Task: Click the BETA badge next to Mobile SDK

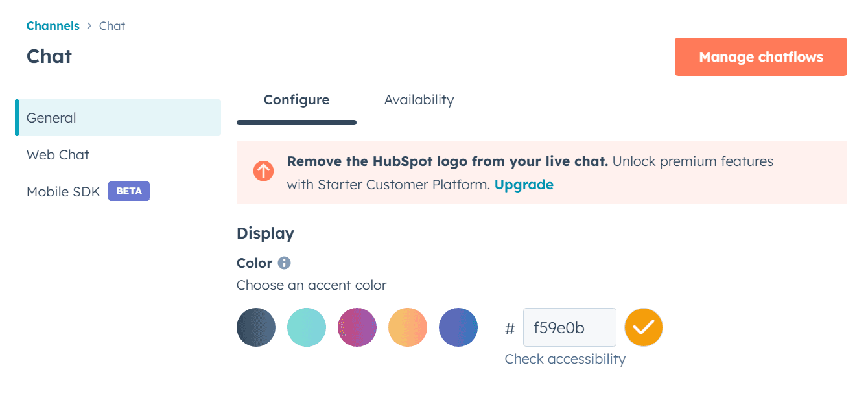Action: [128, 191]
